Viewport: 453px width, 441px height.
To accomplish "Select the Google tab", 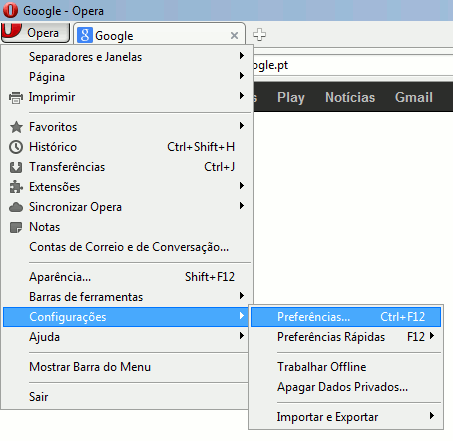I will click(x=159, y=35).
